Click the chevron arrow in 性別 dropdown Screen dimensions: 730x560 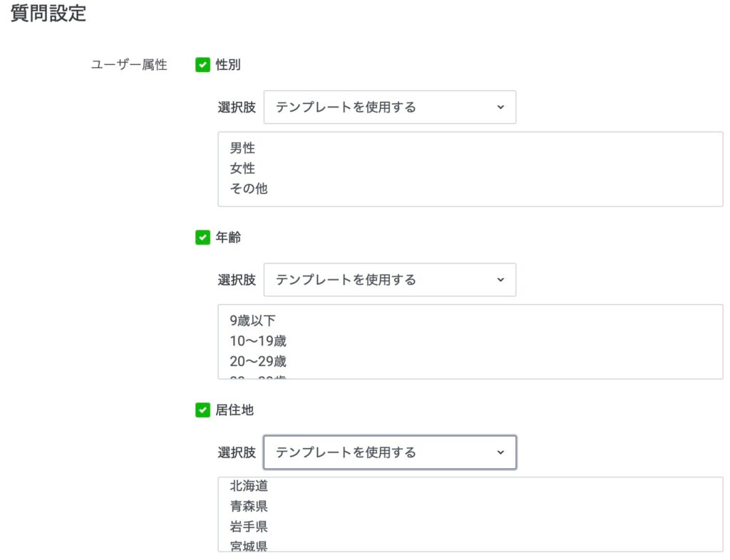pyautogui.click(x=500, y=107)
